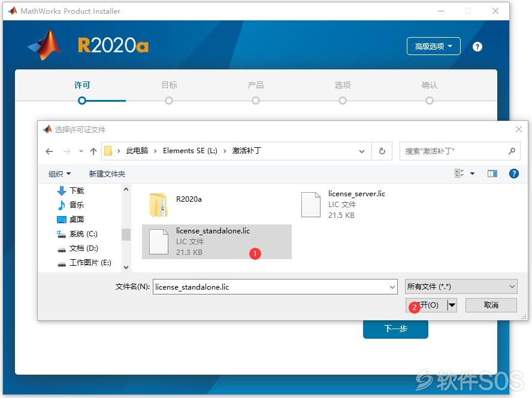Select 系统 (C:) drive in navigation pane

click(x=77, y=234)
